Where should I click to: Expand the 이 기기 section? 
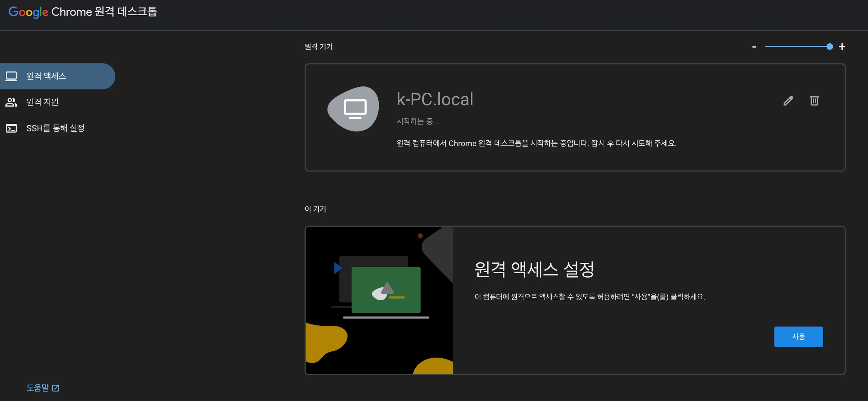point(315,209)
